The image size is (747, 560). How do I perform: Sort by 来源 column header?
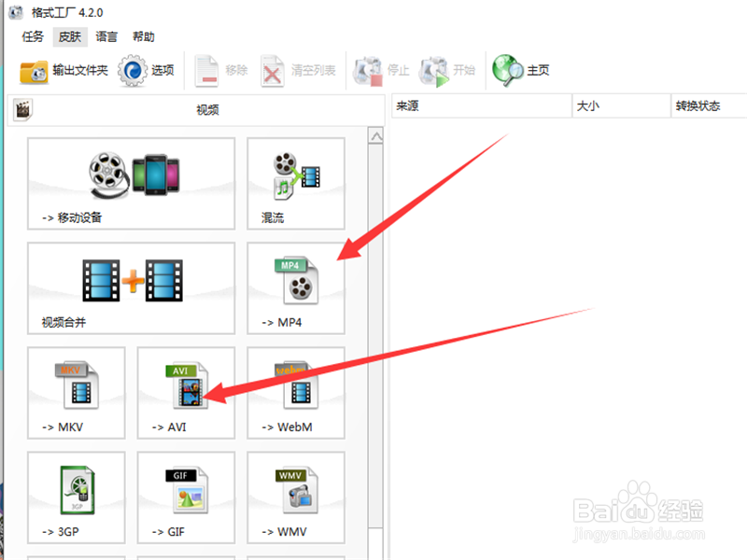coord(481,105)
